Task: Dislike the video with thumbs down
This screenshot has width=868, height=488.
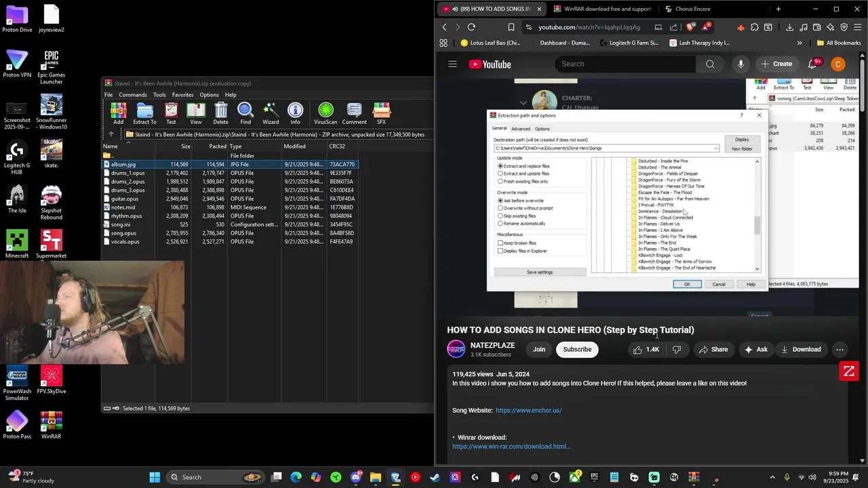Action: [677, 350]
